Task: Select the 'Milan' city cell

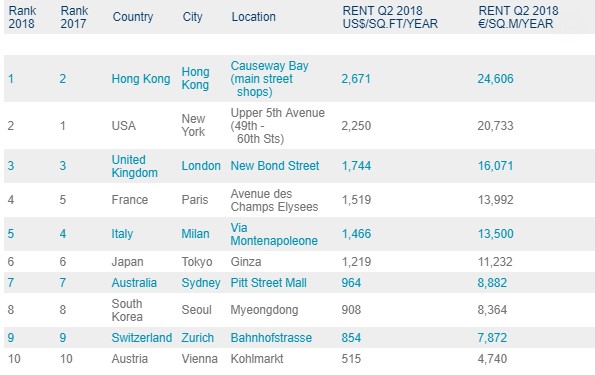Action: tap(195, 234)
